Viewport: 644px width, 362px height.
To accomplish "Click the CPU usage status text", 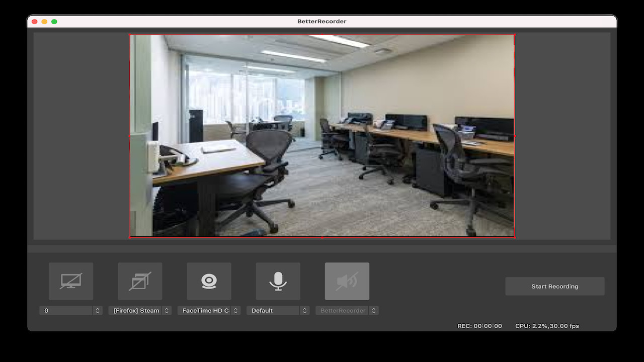I will coord(546,326).
